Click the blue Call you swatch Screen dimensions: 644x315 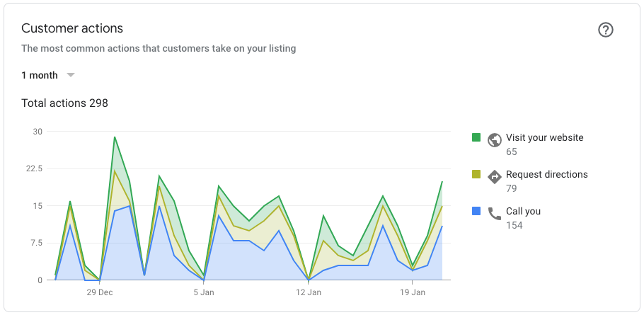(x=476, y=211)
